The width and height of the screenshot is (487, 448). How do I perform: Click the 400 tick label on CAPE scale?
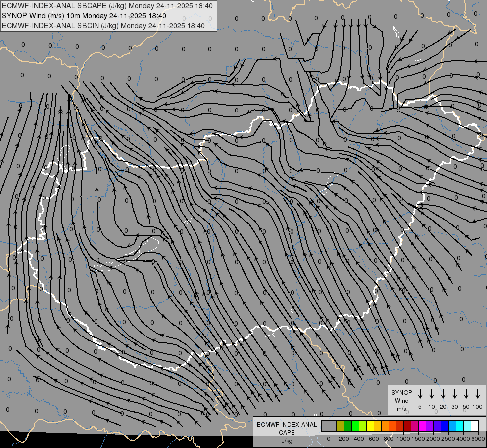pos(359,439)
